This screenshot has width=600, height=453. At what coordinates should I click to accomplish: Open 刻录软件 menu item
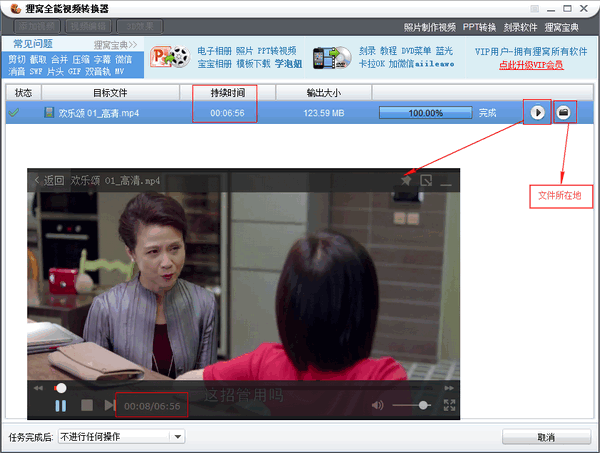click(520, 27)
